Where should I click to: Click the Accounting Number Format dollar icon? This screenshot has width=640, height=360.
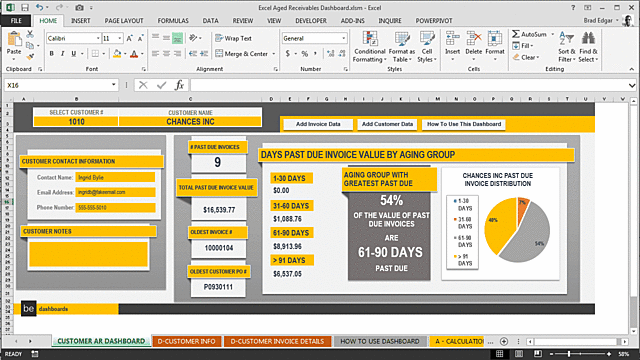(288, 53)
